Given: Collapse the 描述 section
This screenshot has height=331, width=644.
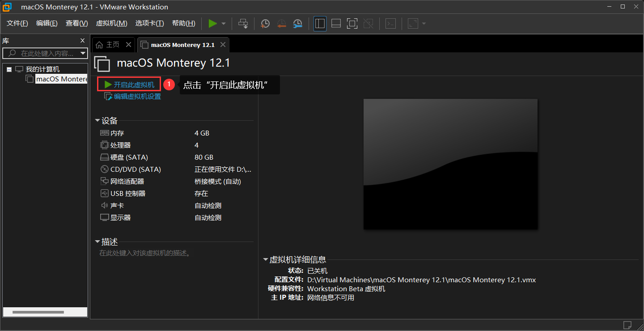Looking at the screenshot, I should click(x=97, y=242).
